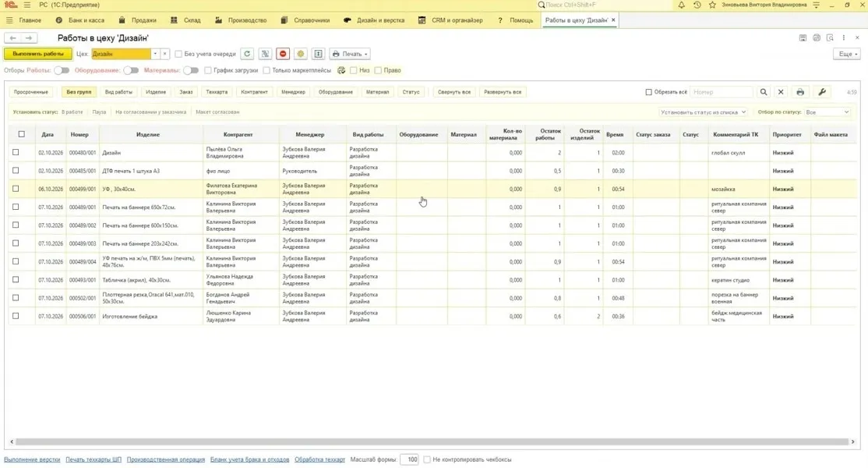Click the preview magnifier icon in the form header
The height and width of the screenshot is (468, 868).
[x=830, y=37]
